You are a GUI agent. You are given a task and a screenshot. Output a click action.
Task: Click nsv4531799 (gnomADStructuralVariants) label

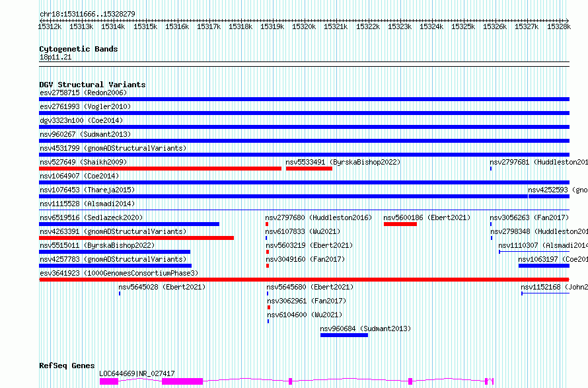tap(113, 148)
